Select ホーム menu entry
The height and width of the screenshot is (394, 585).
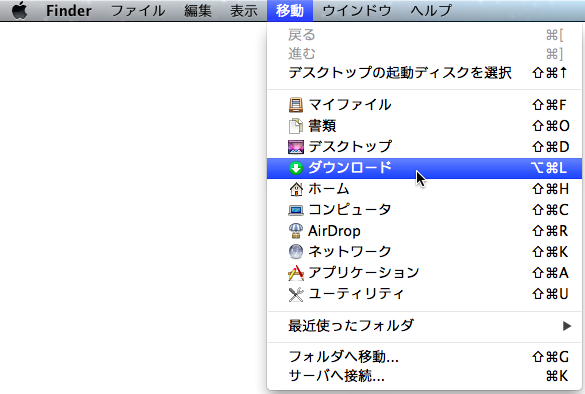coord(425,189)
